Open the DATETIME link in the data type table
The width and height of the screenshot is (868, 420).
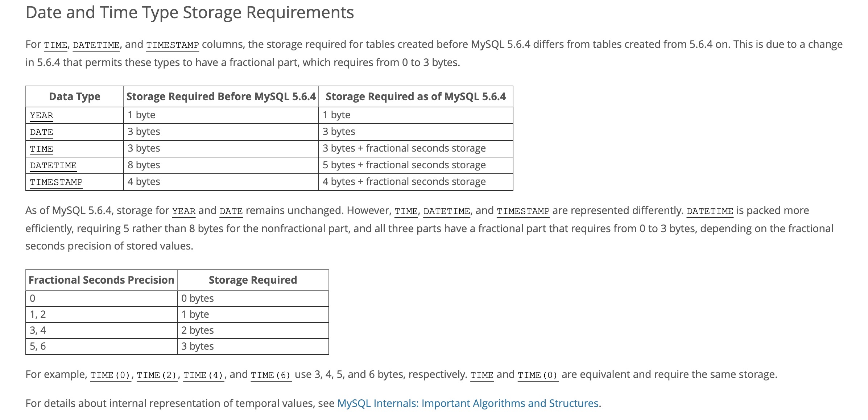coord(53,165)
